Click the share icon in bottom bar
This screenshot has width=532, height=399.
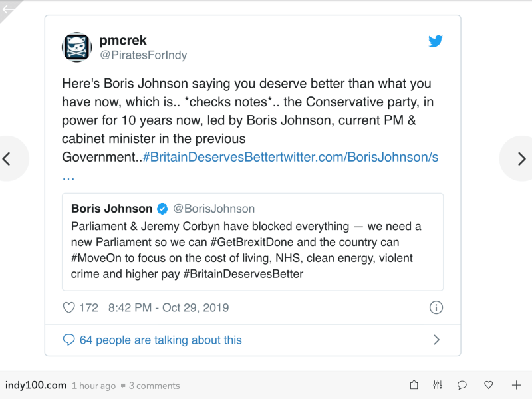tap(414, 385)
